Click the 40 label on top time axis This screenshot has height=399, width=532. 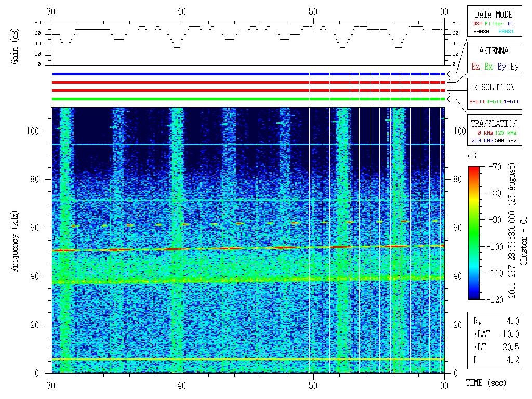click(x=182, y=11)
